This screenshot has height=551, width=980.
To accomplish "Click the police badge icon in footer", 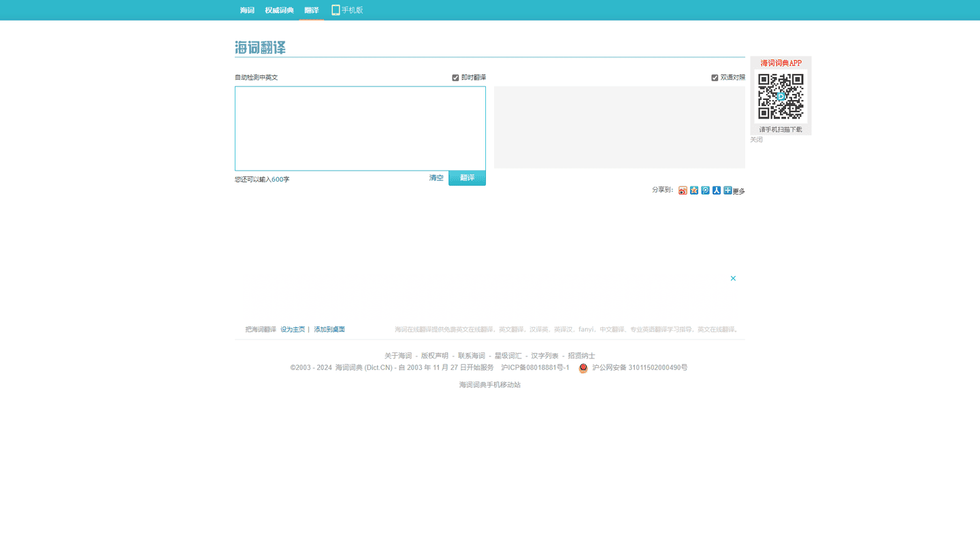I will 583,368.
